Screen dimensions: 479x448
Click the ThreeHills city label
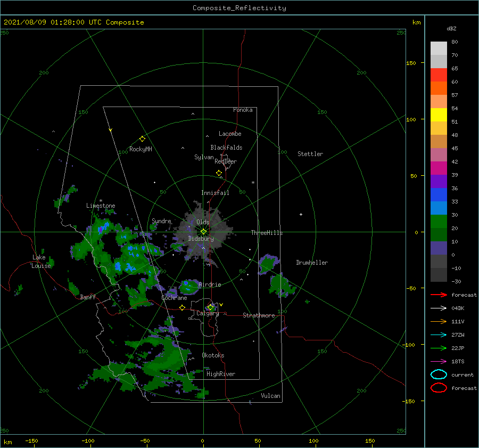coord(267,233)
